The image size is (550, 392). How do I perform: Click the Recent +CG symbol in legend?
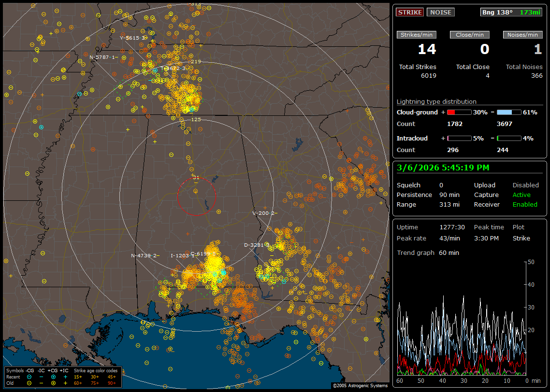click(53, 377)
